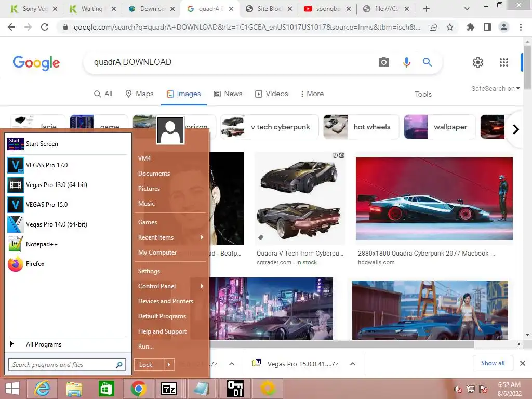532x399 pixels.
Task: Open red Quadra Cyberpunk wallpaper thumbnail
Action: pyautogui.click(x=434, y=198)
